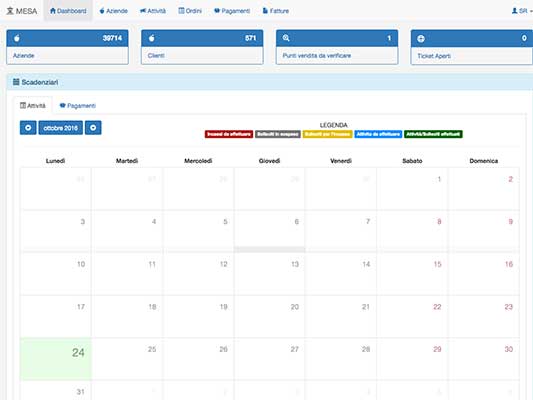Select day 8 in the calendar

439,222
